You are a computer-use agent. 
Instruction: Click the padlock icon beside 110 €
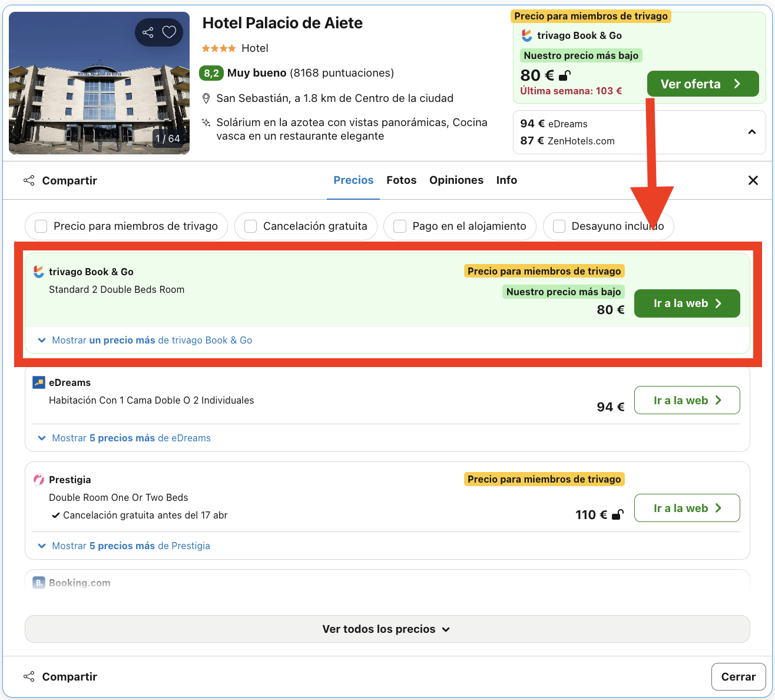pyautogui.click(x=618, y=515)
